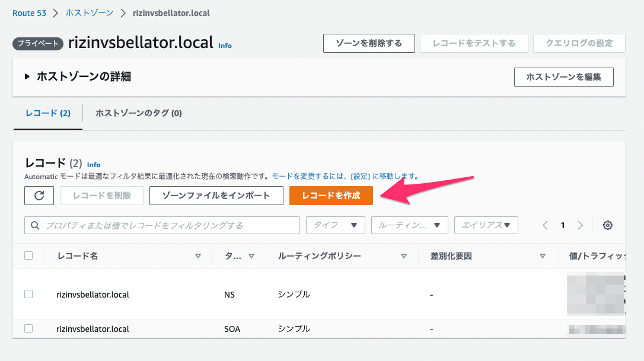Sort by the レコード名 column arrow
Image resolution: width=644 pixels, height=361 pixels.
pos(197,256)
